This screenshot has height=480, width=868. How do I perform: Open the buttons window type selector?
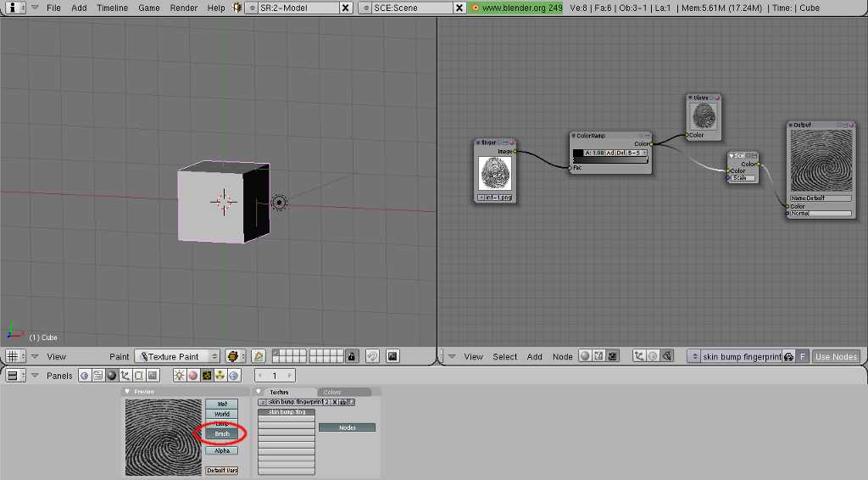pos(15,376)
